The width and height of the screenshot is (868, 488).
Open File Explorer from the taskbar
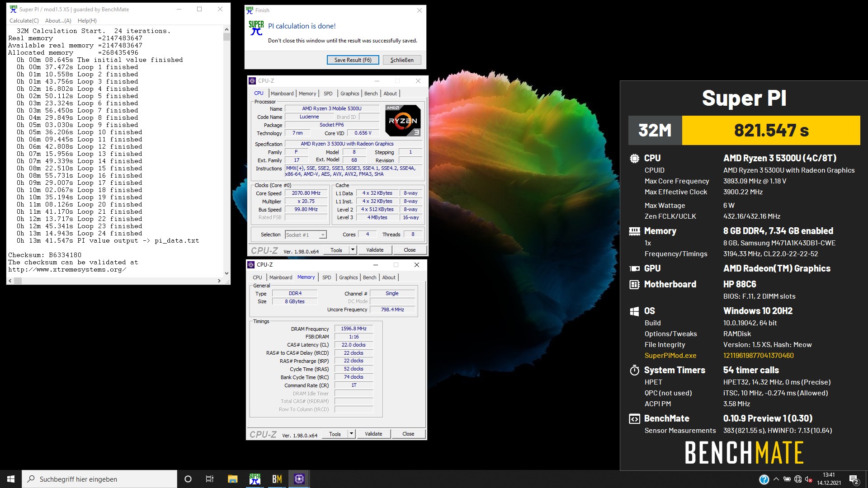click(232, 479)
